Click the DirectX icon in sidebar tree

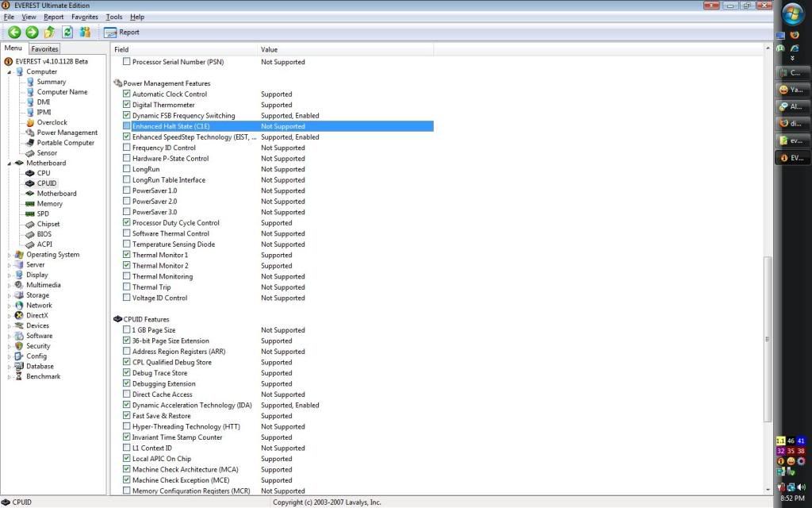click(x=19, y=315)
